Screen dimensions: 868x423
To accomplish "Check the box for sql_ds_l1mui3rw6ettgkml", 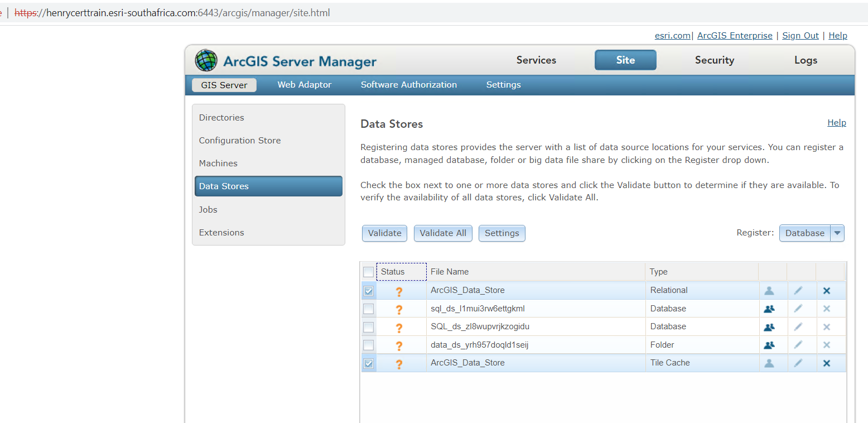I will coord(368,309).
